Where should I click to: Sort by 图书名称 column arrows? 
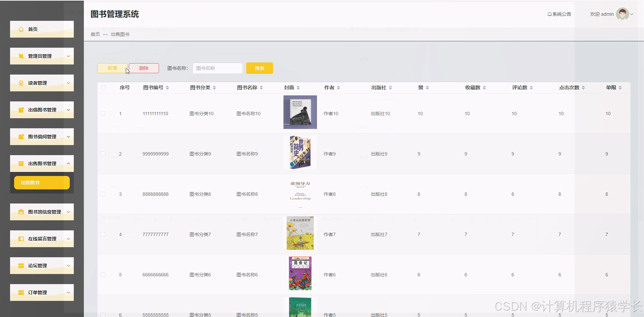coord(261,88)
